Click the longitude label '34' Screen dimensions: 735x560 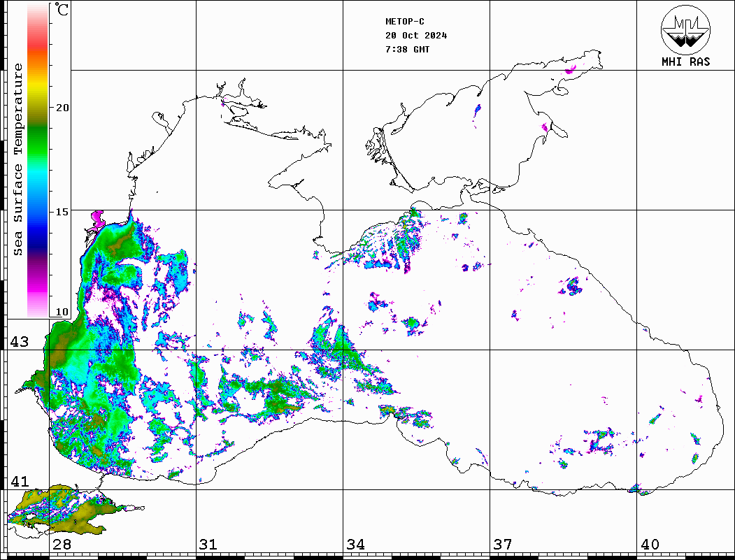[x=356, y=545]
